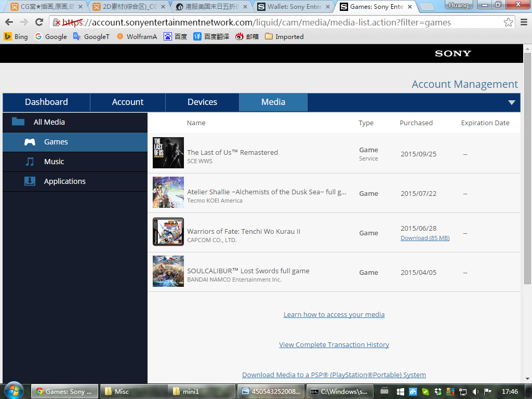Screen dimensions: 532x399
Task: Click The Last of Us Remastered thumbnail
Action: (x=168, y=153)
